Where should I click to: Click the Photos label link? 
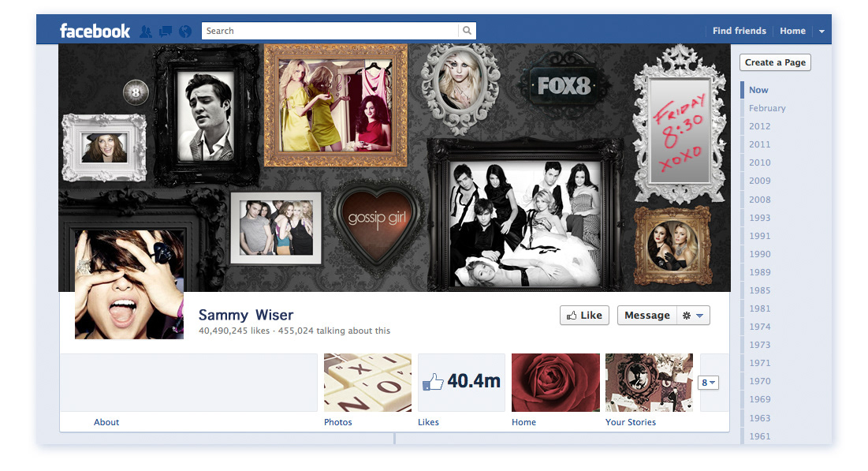click(337, 421)
